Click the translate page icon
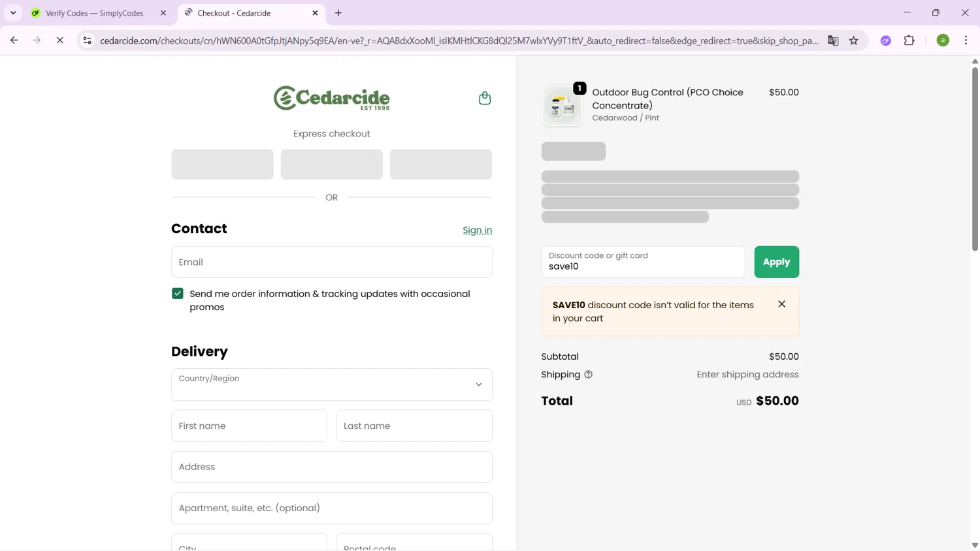Screen dimensions: 980x551 pos(833,40)
